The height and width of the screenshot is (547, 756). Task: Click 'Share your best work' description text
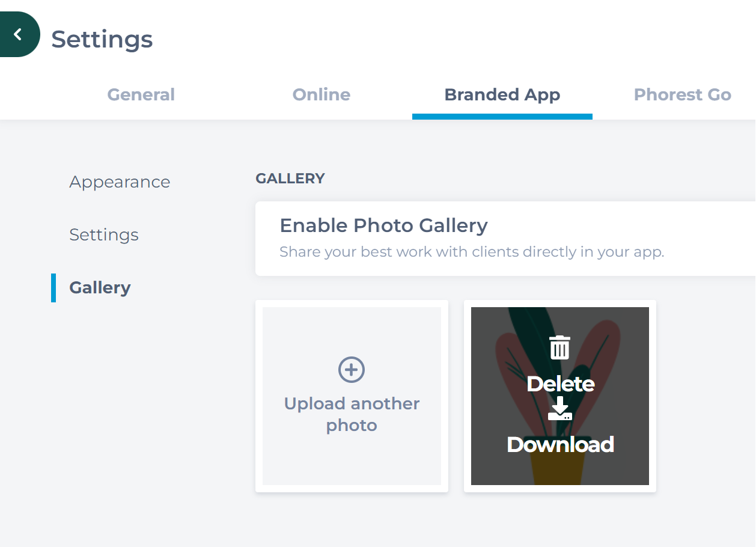[472, 252]
